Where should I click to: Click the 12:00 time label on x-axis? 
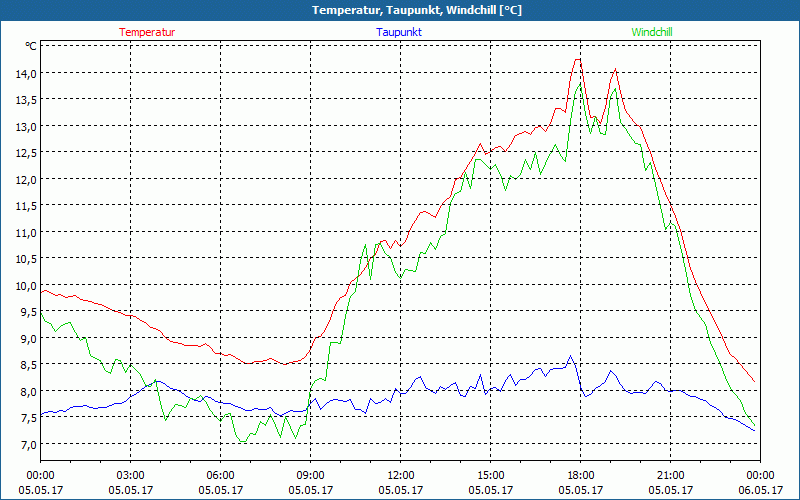point(401,476)
